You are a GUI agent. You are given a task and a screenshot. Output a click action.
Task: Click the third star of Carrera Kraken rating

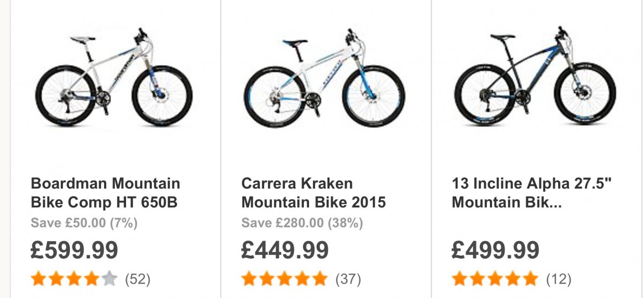click(284, 279)
